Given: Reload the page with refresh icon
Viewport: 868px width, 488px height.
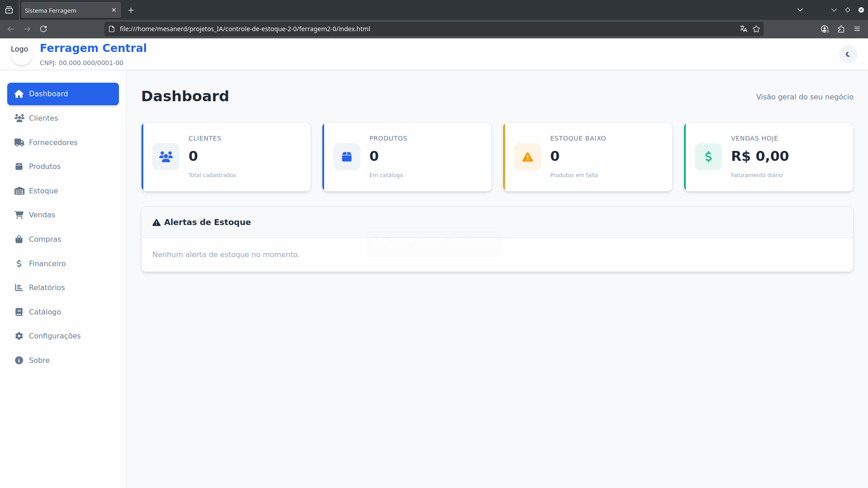Looking at the screenshot, I should pos(43,29).
